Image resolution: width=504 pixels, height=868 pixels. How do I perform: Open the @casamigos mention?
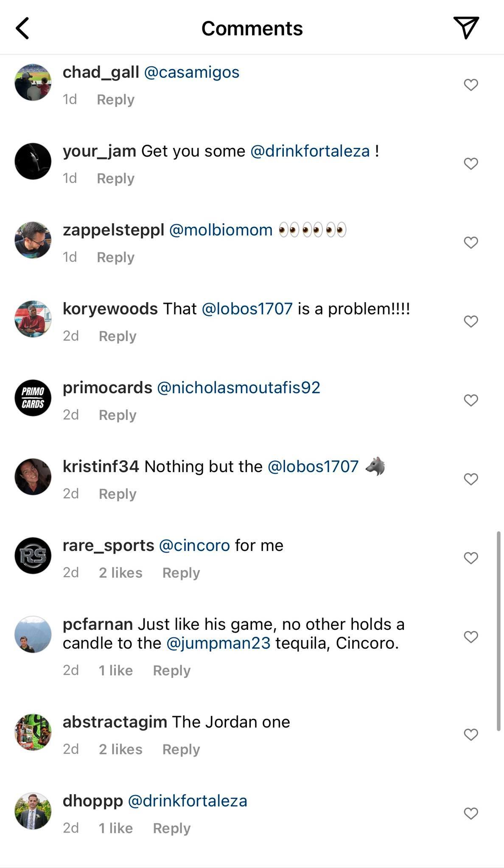pos(192,72)
